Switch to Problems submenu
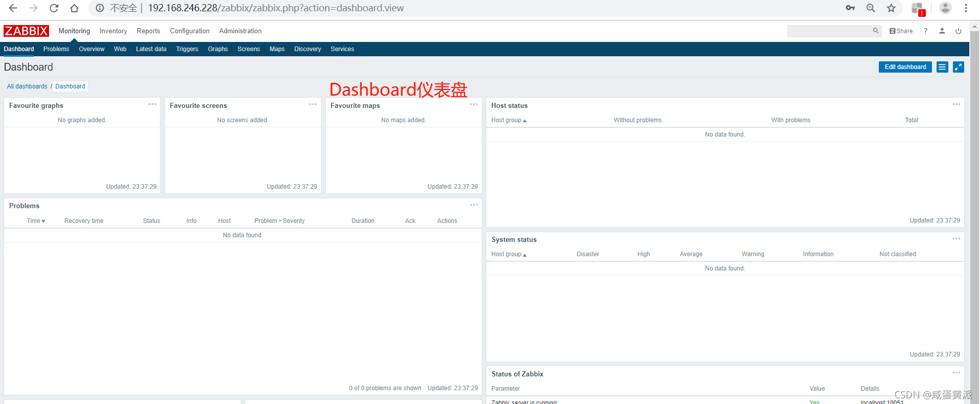 click(56, 49)
